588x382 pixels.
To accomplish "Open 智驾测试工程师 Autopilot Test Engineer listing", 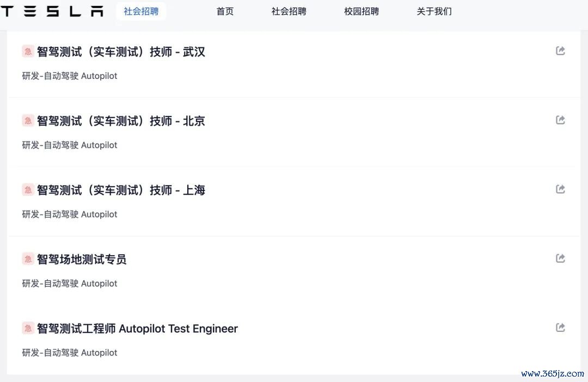I will coord(137,329).
